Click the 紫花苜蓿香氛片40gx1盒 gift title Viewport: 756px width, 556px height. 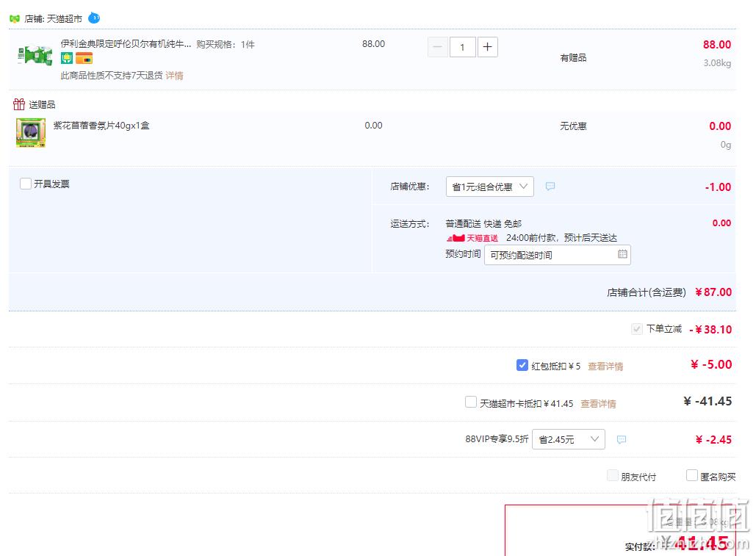[101, 126]
